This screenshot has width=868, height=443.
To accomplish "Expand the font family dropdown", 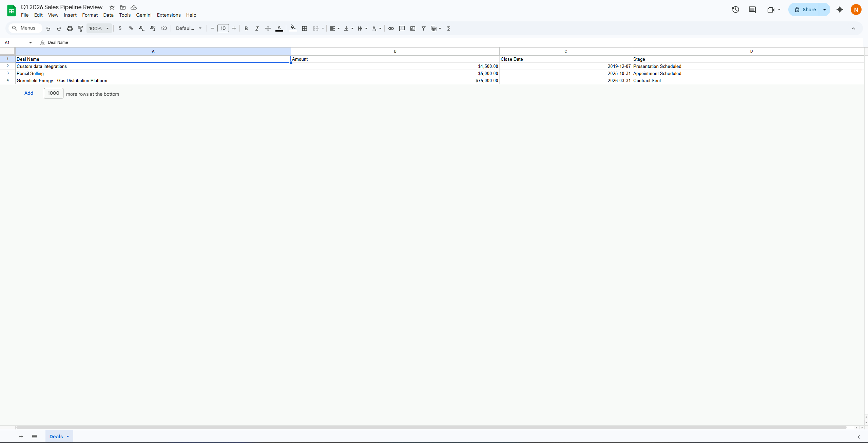I will [189, 29].
